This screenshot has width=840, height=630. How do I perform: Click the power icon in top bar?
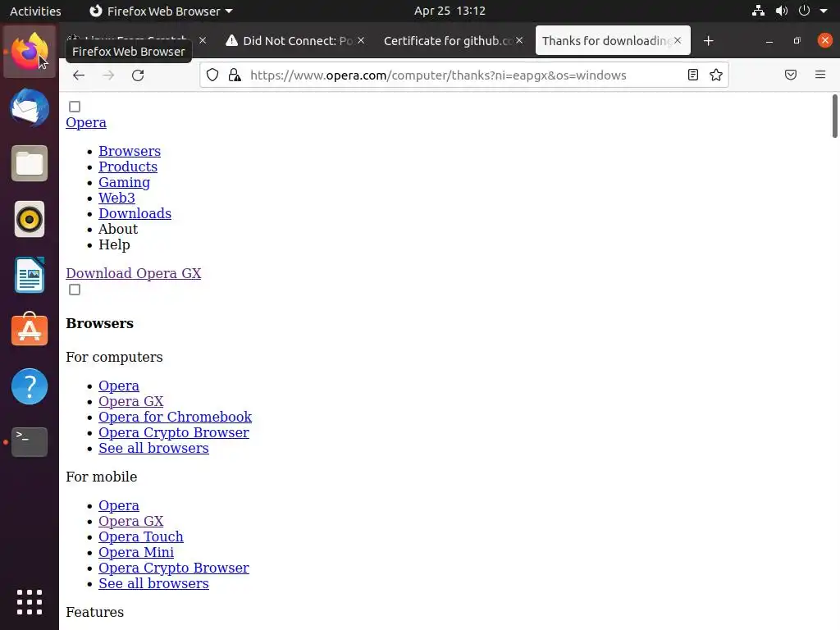(x=804, y=11)
